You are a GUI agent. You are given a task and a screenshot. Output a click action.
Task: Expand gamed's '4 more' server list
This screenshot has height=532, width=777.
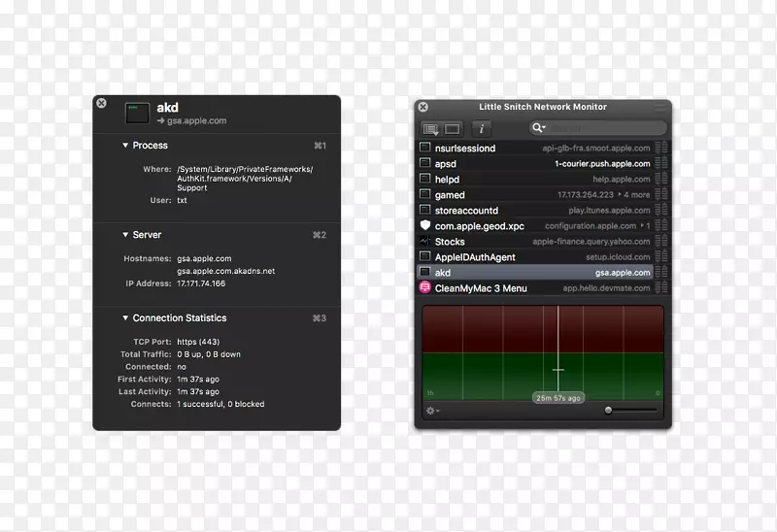(x=634, y=195)
